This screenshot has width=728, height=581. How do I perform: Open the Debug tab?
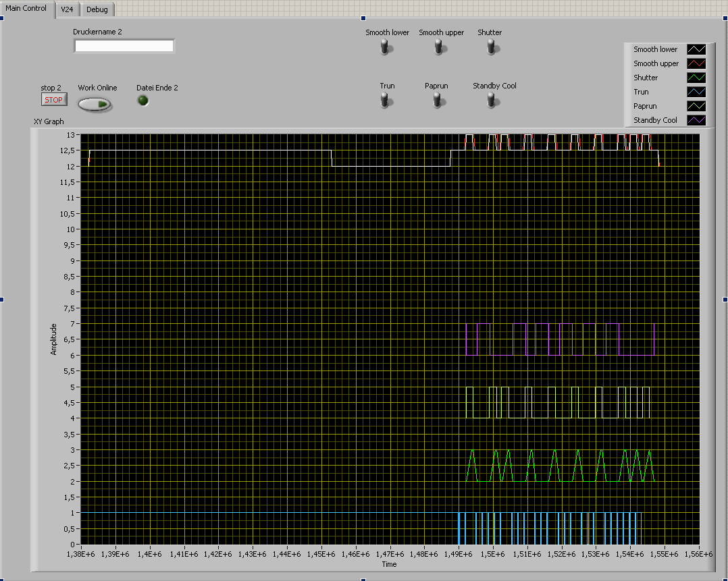97,9
